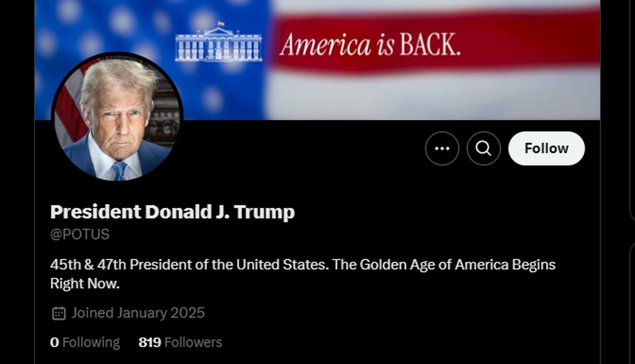The width and height of the screenshot is (635, 364).
Task: Click the calendar icon beside Joined date
Action: (x=59, y=313)
